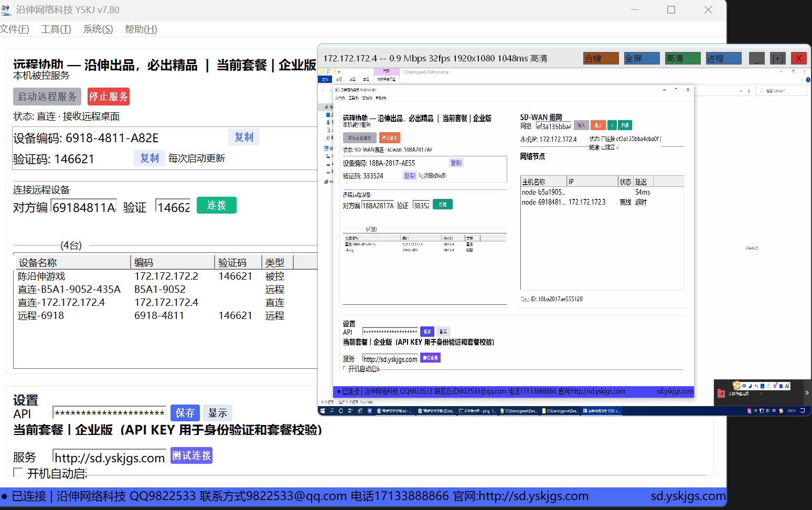Click remote device code 复制 button
The height and width of the screenshot is (510, 812).
456,163
